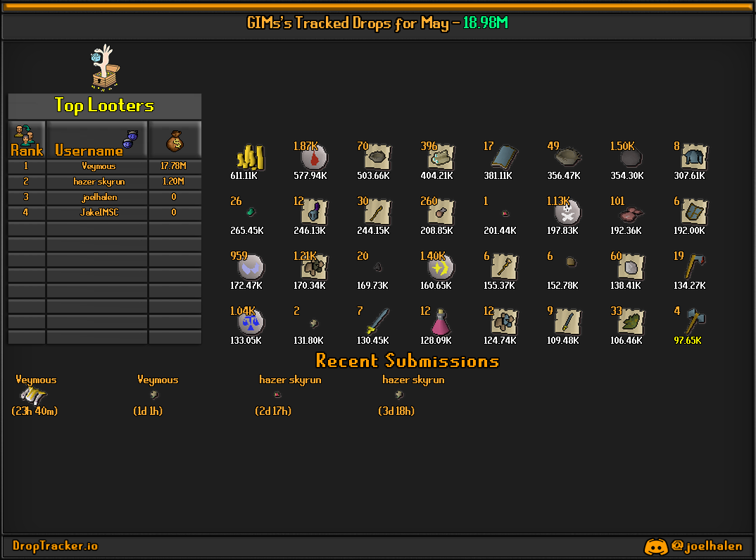Open the DropTracker.io link
This screenshot has height=560, width=756.
coord(55,545)
